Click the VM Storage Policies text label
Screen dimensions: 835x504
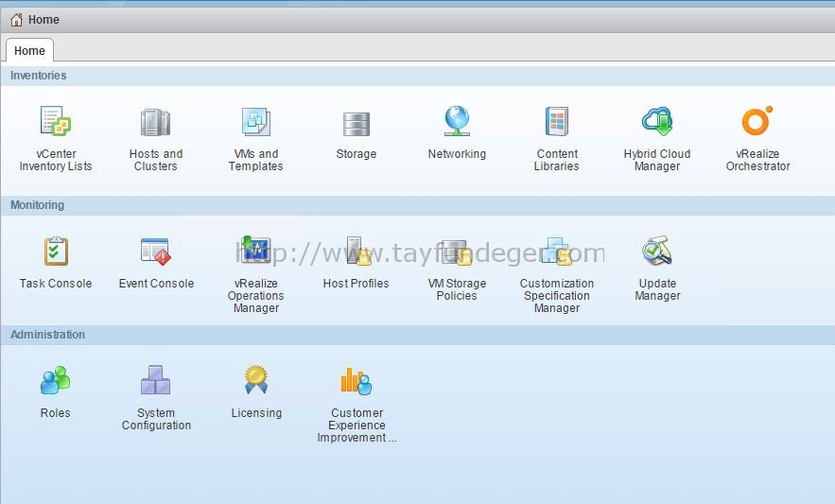tap(457, 289)
